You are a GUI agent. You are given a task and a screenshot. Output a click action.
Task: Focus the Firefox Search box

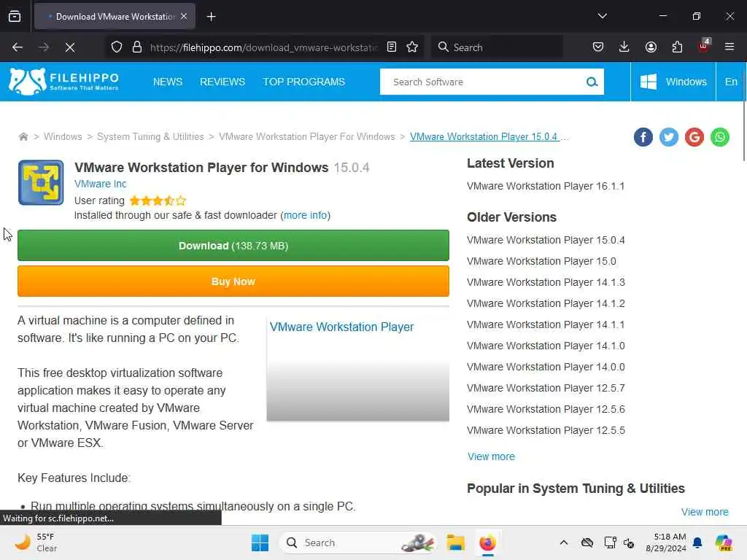point(497,47)
